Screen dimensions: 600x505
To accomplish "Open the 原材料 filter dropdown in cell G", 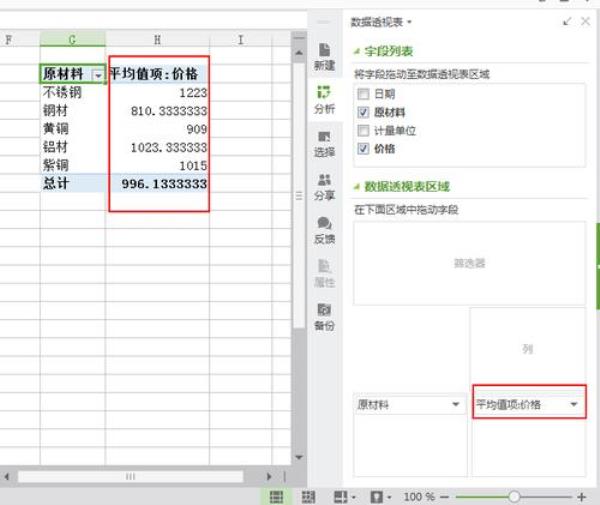I will [98, 75].
